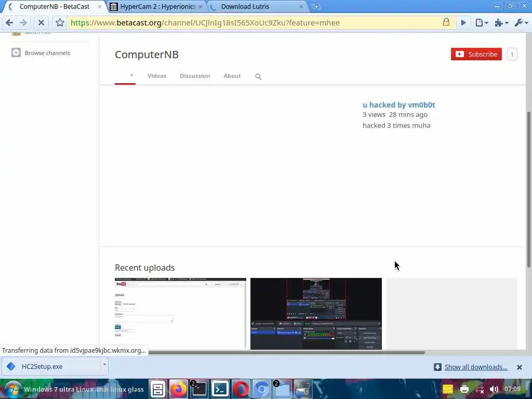
Task: Open the OBS screenshot recent upload thumbnail
Action: click(x=316, y=313)
